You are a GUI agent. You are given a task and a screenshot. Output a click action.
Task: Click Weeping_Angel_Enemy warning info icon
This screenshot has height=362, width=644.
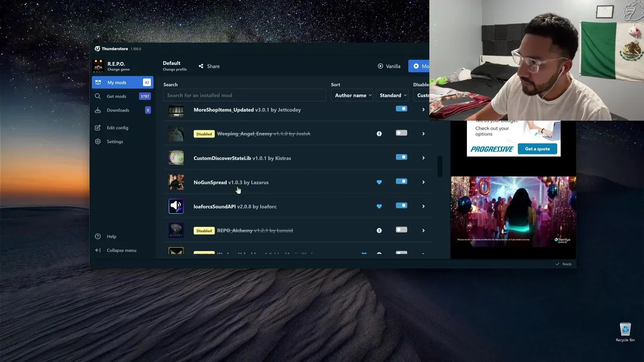379,134
